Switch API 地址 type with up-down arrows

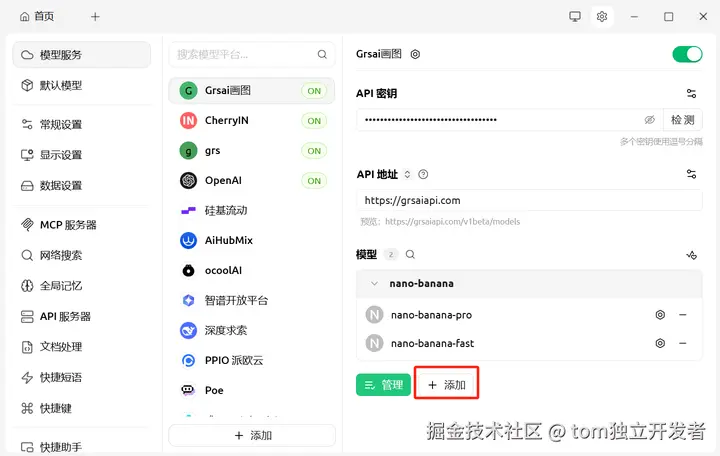point(407,175)
